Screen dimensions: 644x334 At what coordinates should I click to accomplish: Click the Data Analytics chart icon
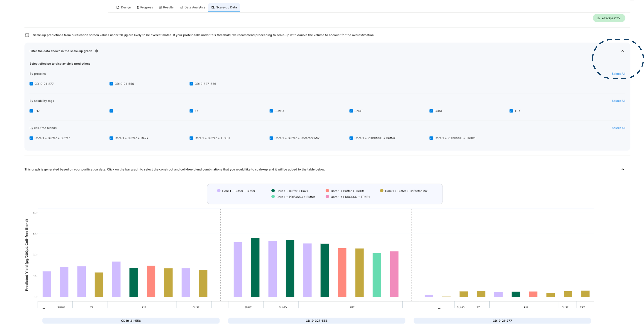click(x=181, y=7)
